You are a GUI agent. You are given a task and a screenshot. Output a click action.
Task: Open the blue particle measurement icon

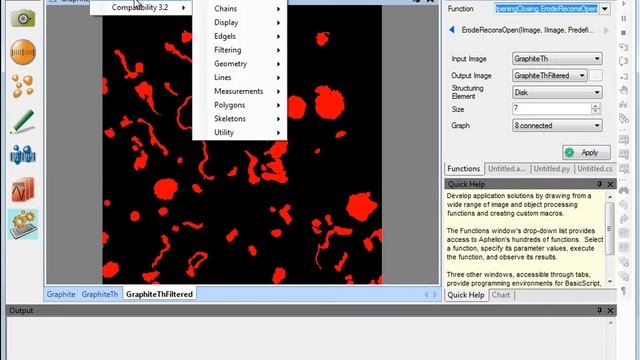coord(23,155)
